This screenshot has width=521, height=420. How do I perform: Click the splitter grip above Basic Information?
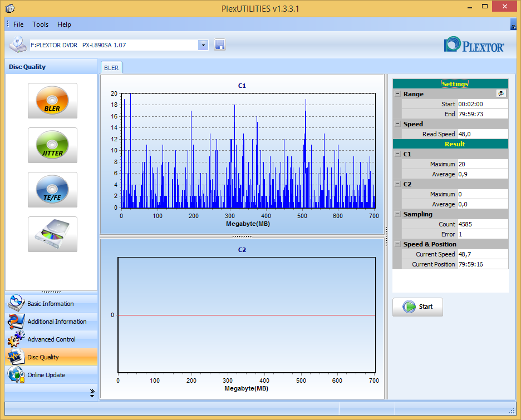(51, 292)
